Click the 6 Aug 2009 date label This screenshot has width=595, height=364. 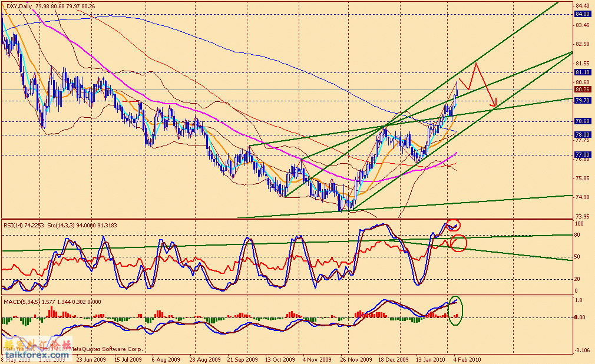(165, 359)
